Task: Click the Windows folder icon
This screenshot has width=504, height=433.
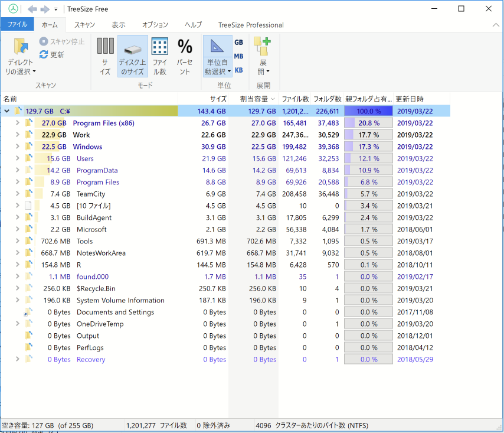Action: (x=29, y=146)
